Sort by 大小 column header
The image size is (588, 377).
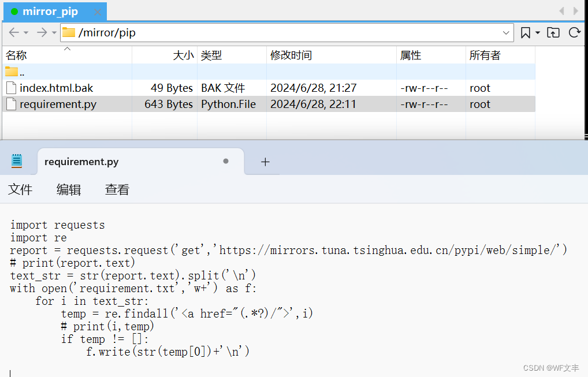coord(165,55)
